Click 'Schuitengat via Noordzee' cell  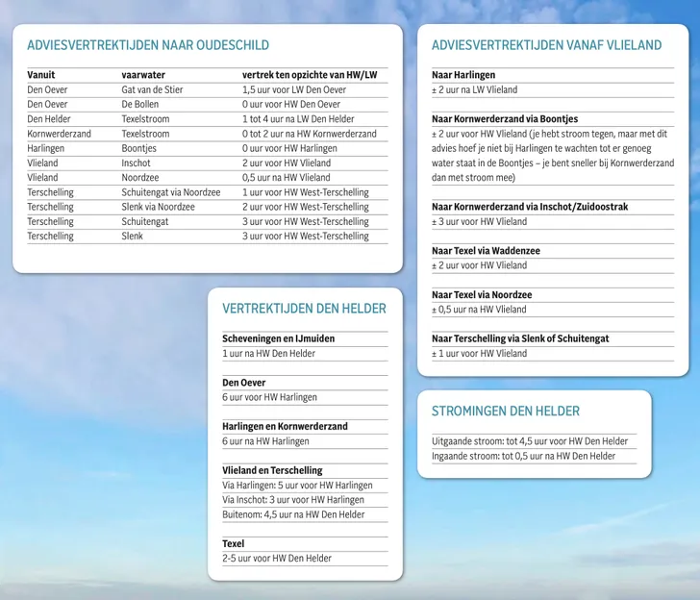click(x=170, y=192)
